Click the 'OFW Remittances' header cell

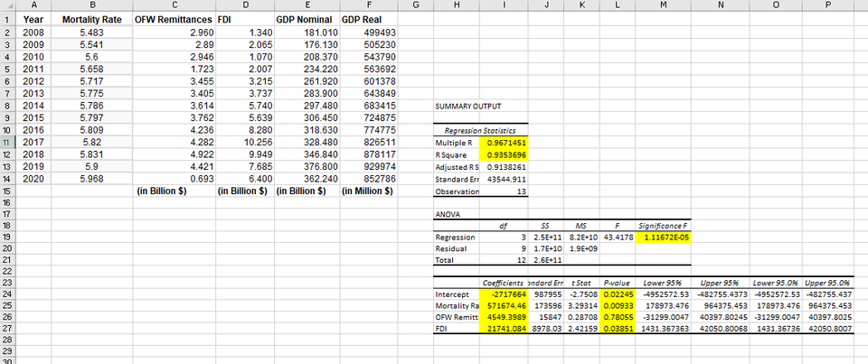tap(175, 19)
